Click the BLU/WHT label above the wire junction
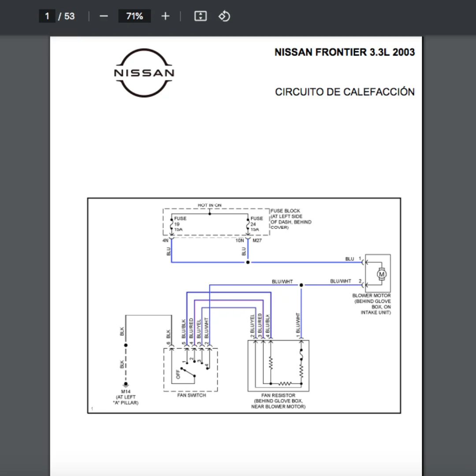The image size is (476, 476). (283, 282)
